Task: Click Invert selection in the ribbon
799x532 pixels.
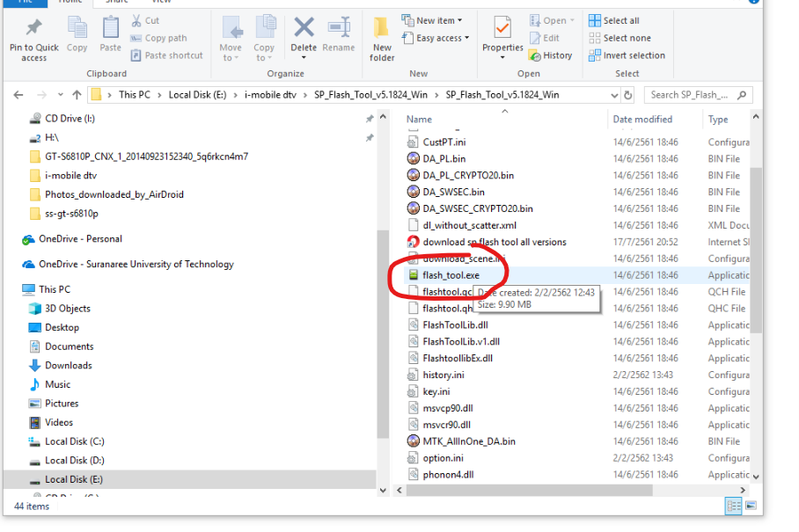Action: [x=627, y=55]
